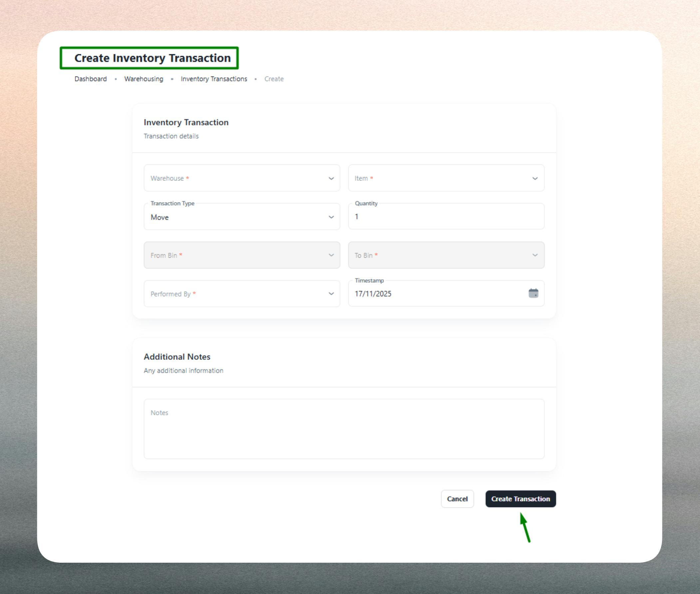Click the Performed By chevron icon

click(x=331, y=293)
